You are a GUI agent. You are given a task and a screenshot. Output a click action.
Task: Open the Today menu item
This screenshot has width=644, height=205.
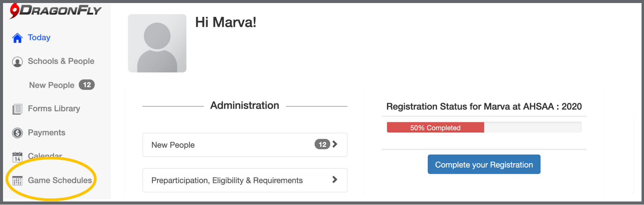39,38
